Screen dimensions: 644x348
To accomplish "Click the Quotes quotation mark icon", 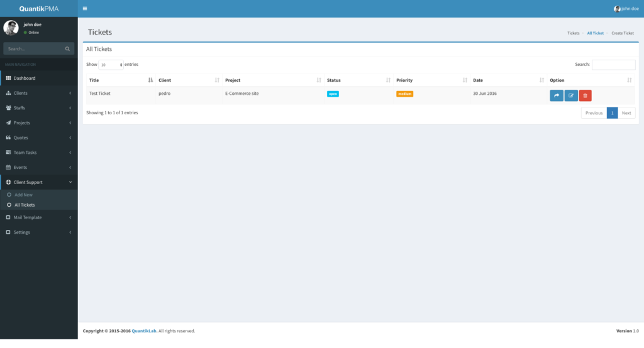I will pos(8,138).
